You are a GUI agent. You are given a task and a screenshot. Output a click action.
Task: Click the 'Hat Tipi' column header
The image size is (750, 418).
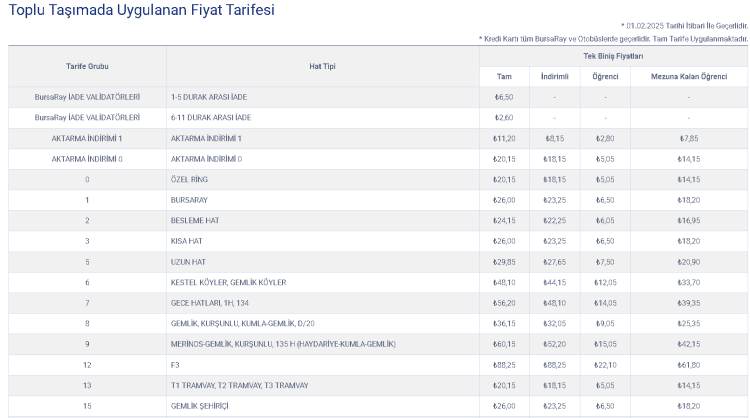(x=322, y=66)
